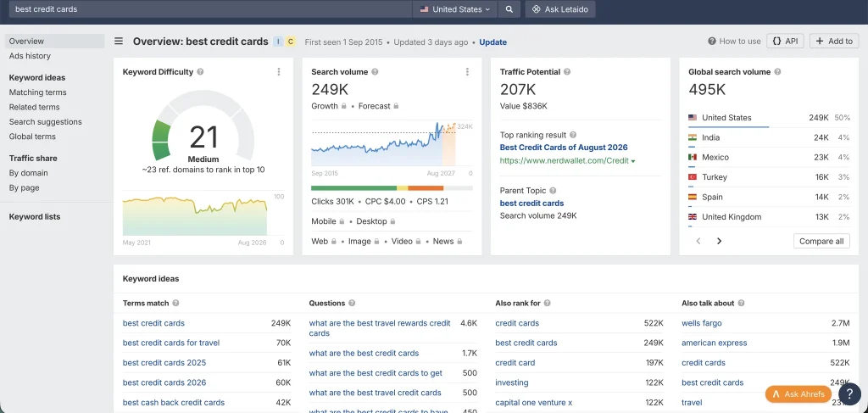Select Related terms in sidebar

(x=34, y=107)
